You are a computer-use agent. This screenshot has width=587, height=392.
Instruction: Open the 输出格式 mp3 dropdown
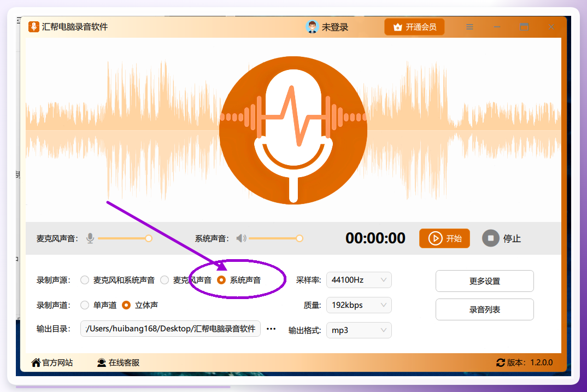click(x=359, y=330)
